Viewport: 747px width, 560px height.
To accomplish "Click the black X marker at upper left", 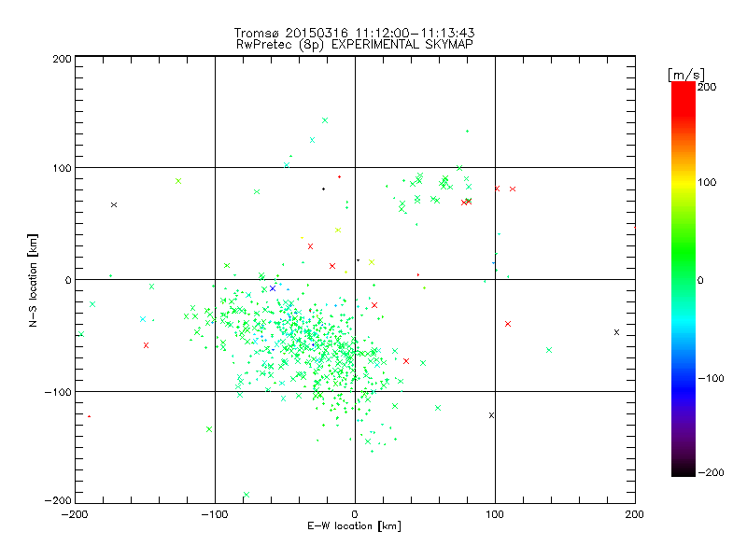I will point(114,204).
